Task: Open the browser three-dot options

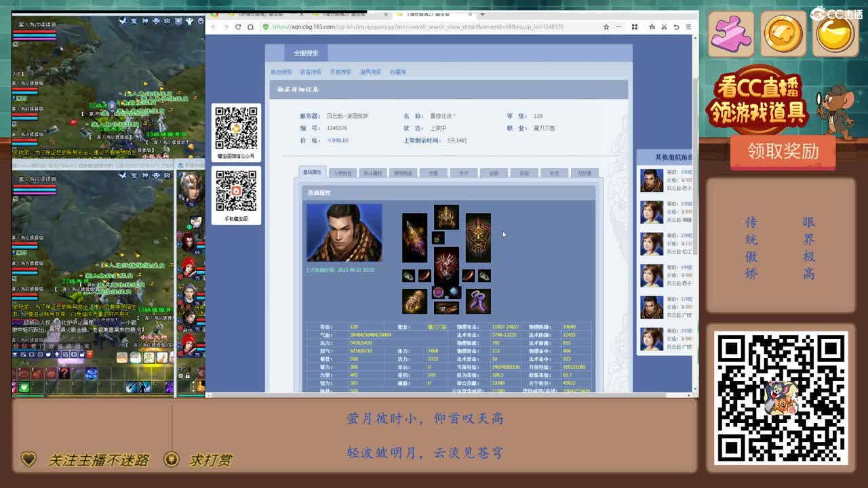Action: (x=620, y=26)
